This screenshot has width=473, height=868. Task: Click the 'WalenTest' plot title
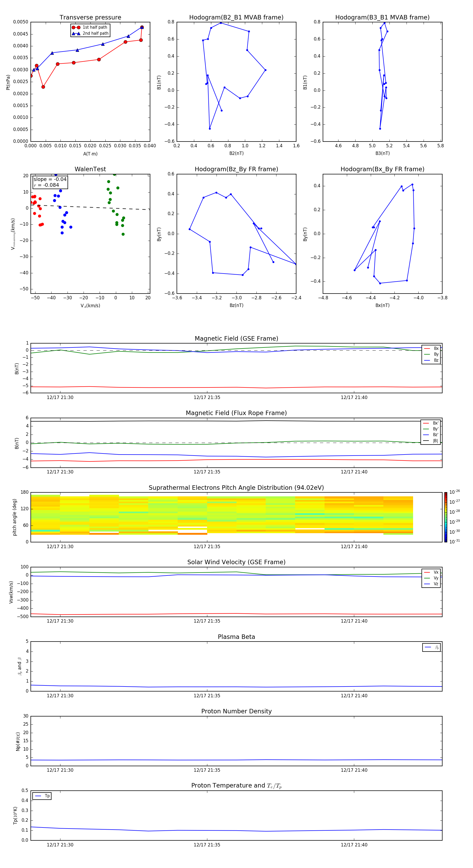click(90, 169)
